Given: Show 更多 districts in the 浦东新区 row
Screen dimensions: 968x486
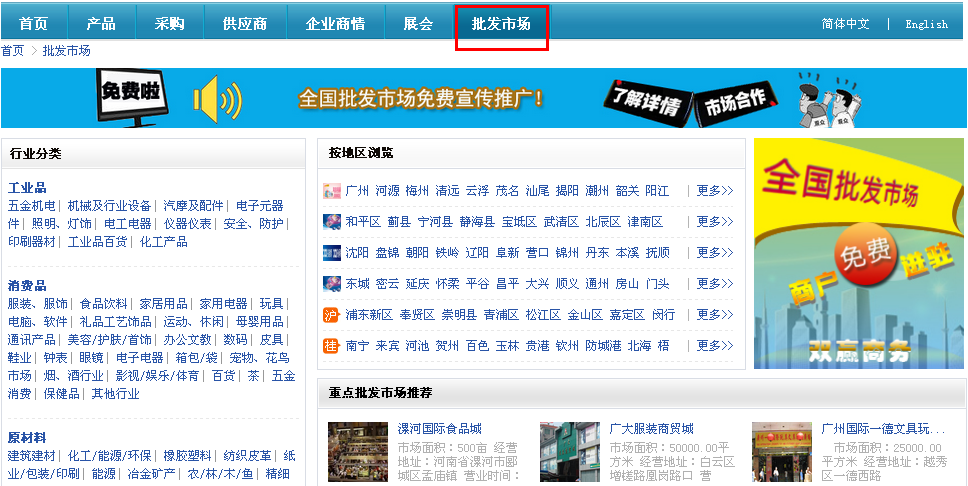Looking at the screenshot, I should [715, 314].
